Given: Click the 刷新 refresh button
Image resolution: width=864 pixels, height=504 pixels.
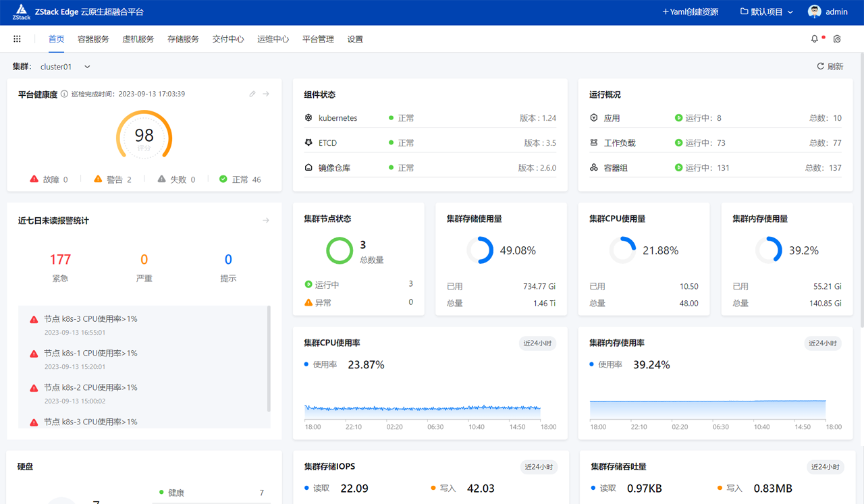Looking at the screenshot, I should click(x=830, y=67).
